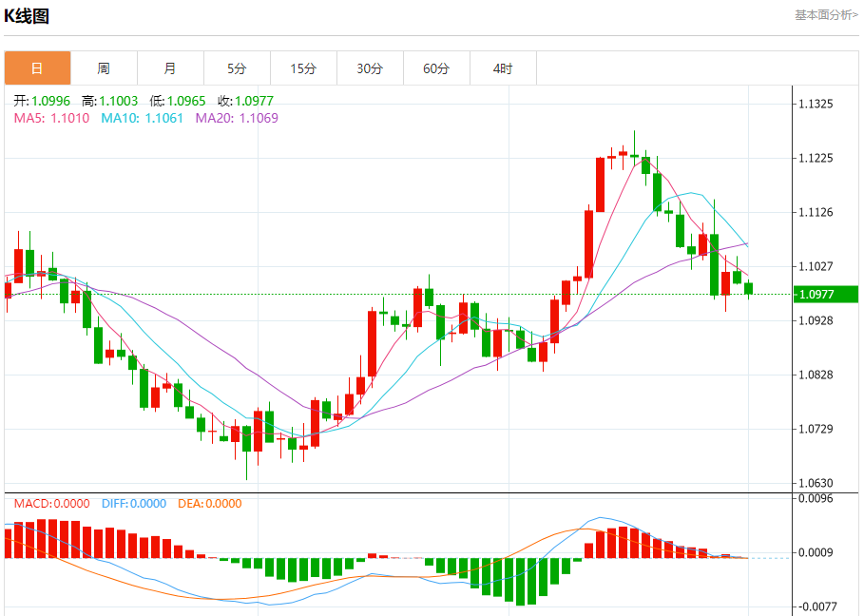Click the 1.0928 price axis label

point(816,320)
